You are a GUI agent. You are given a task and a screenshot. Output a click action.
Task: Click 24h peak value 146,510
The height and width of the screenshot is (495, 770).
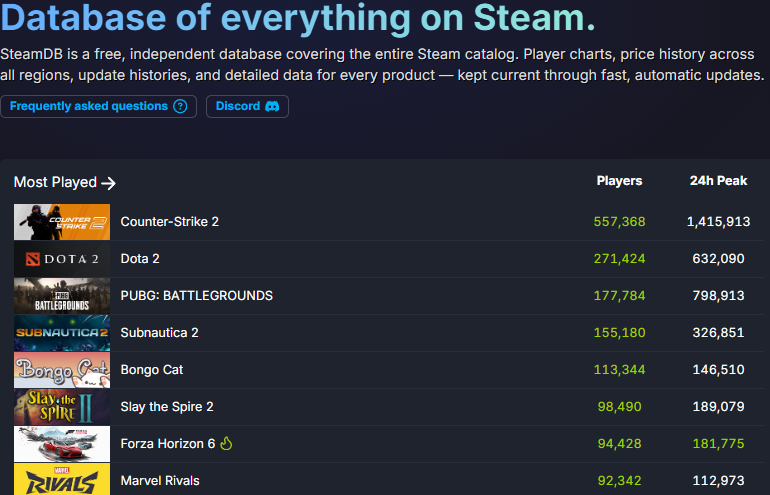(718, 370)
